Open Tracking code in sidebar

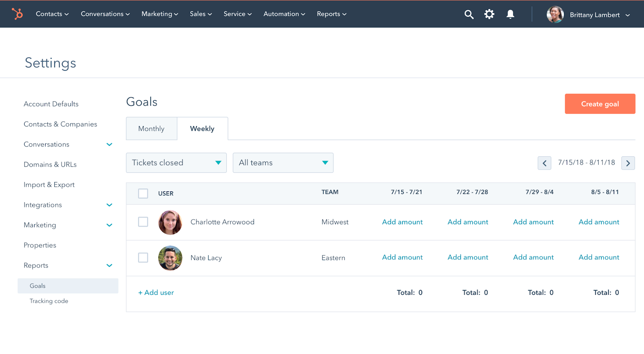(x=49, y=301)
